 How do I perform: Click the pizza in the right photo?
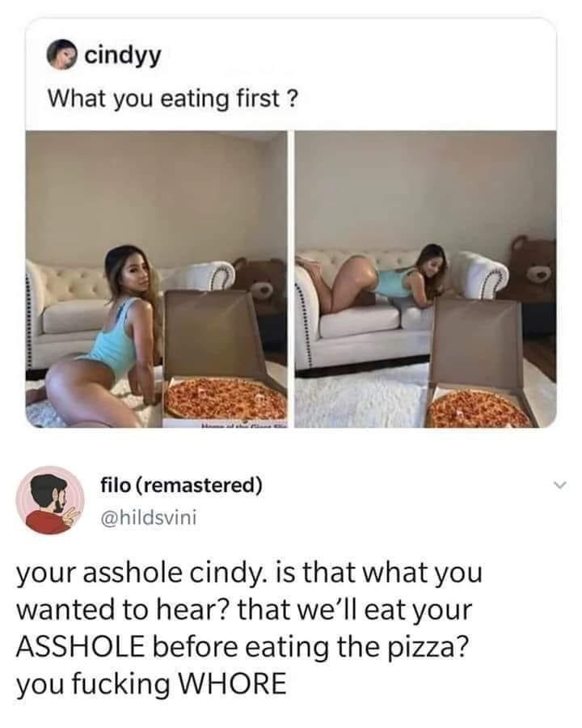tap(478, 408)
